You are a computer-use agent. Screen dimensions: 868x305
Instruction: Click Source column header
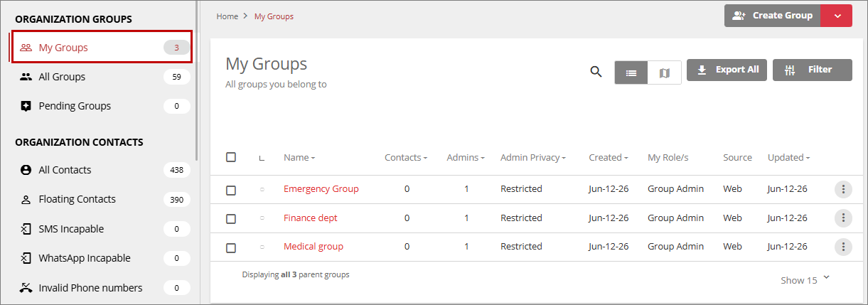pos(737,158)
